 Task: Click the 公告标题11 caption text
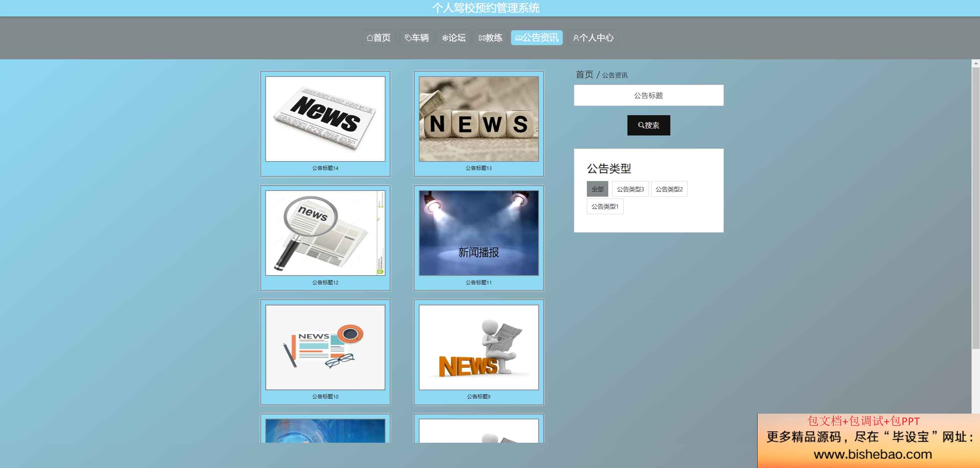click(479, 282)
